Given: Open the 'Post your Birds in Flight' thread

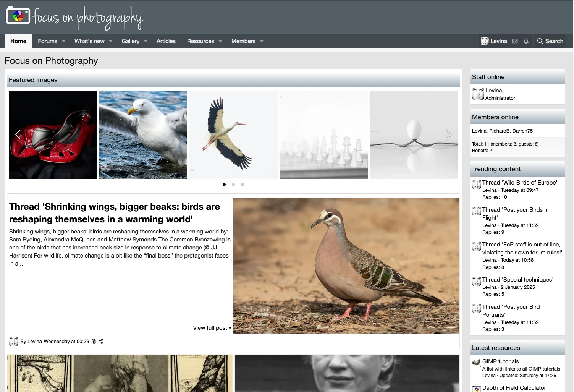Looking at the screenshot, I should (516, 214).
